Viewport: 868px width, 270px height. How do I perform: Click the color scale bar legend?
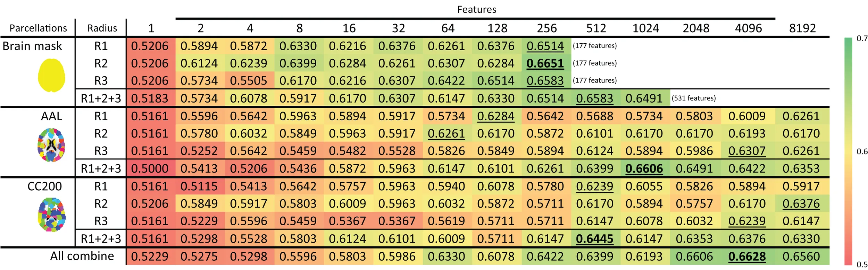point(849,151)
